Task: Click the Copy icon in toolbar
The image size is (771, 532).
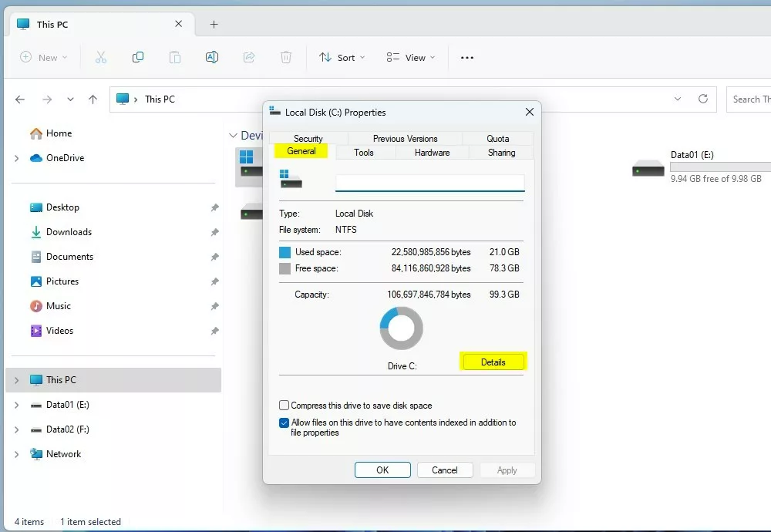Action: [x=138, y=58]
